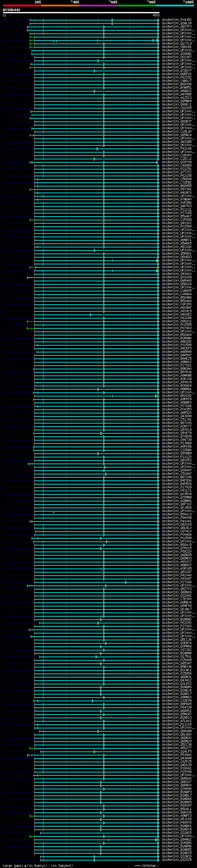Open hit UniRef100_Q5DGZ4
Screen dimensions: 197x868
[177, 284]
